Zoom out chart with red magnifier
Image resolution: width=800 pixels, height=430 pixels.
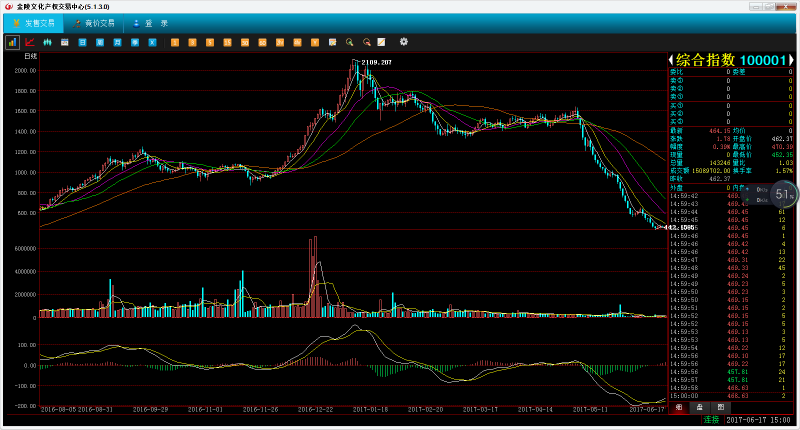367,42
